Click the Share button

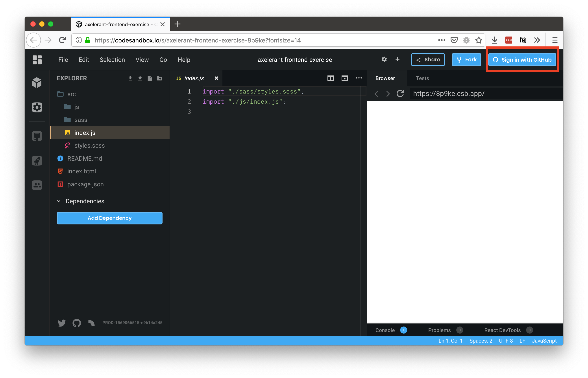click(x=428, y=60)
